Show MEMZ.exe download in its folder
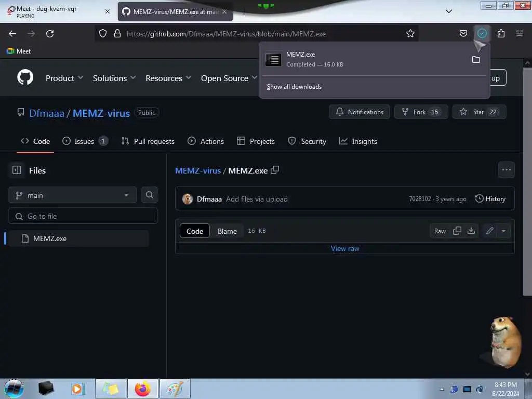This screenshot has width=532, height=399. [x=476, y=60]
